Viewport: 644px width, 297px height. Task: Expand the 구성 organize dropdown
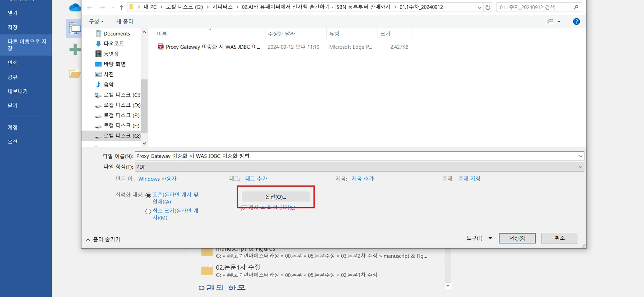pos(96,22)
